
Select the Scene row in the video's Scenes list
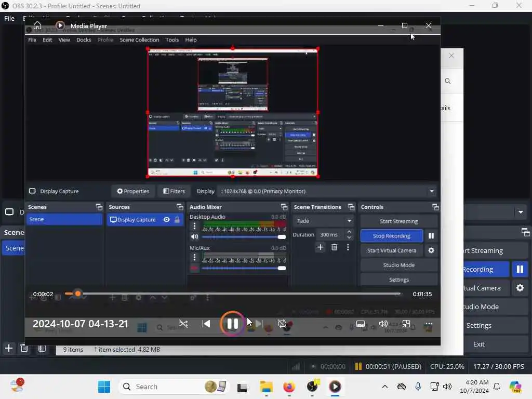click(64, 219)
